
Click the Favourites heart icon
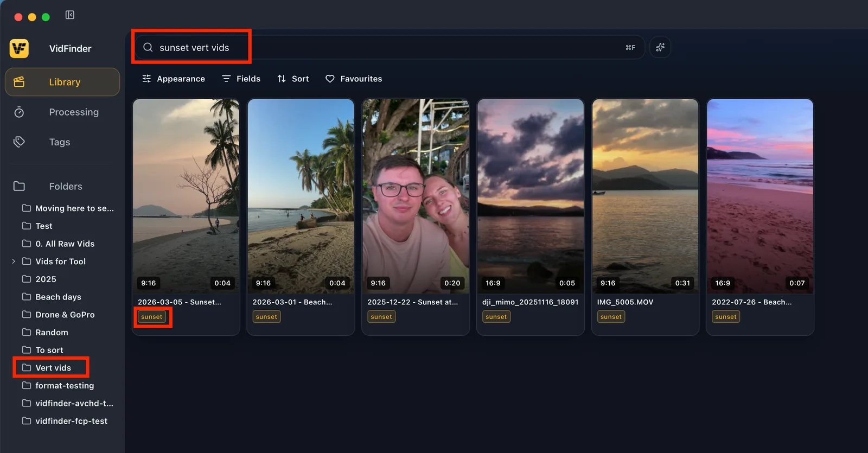[330, 79]
